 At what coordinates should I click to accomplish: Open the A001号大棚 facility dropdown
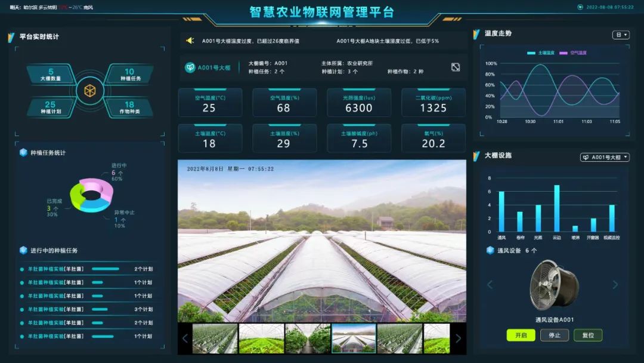point(605,157)
